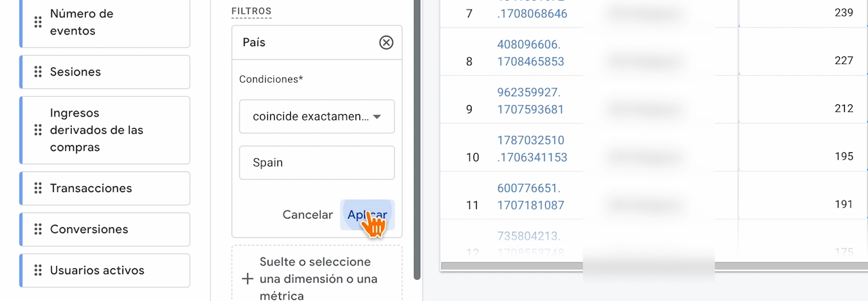Click drag handle icon for Número de eventos
The image size is (868, 301).
[38, 22]
